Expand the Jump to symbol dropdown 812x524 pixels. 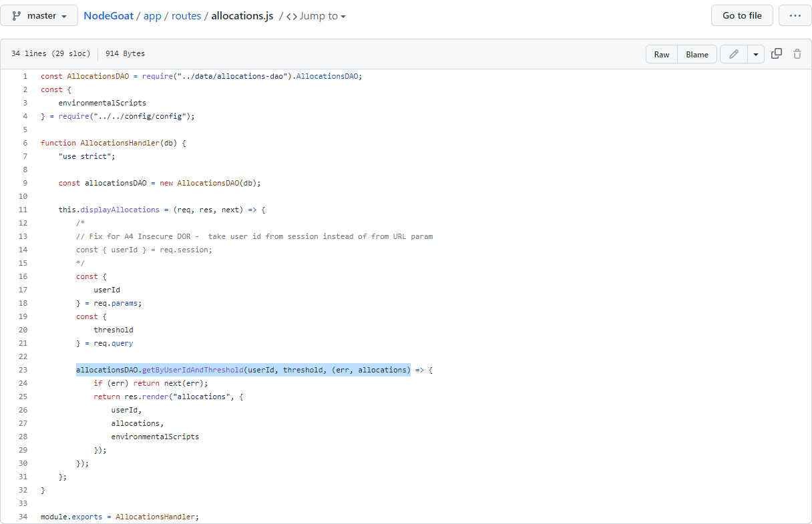point(323,16)
